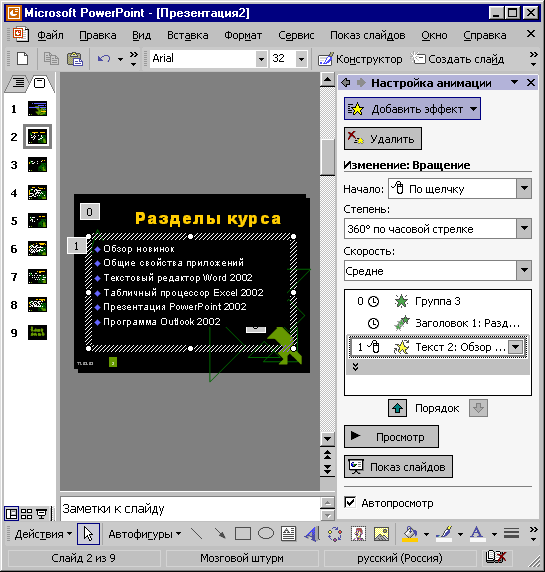Move effect down in order
545x572 pixels.
[x=478, y=408]
